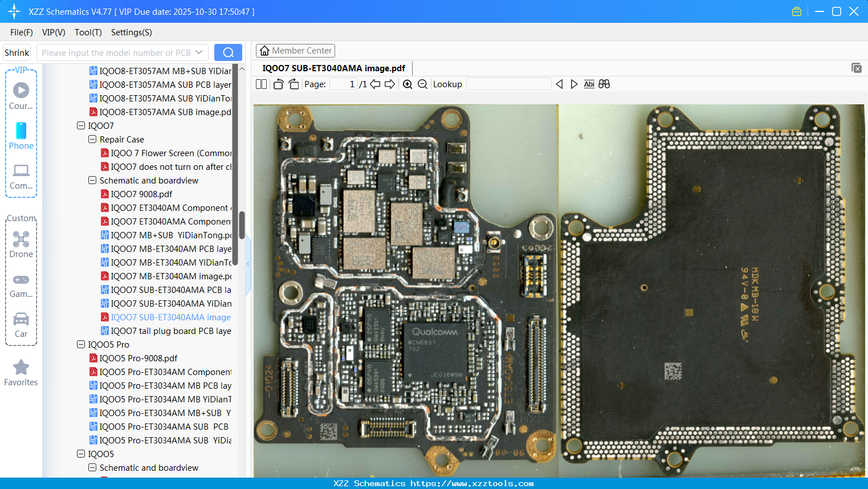Open the Member Center
Viewport: 868px width, 489px height.
[295, 51]
